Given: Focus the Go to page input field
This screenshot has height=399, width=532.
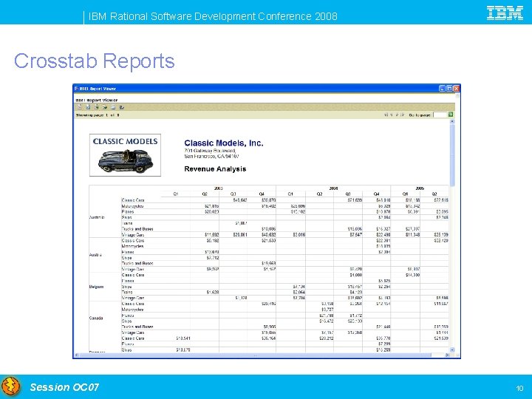Looking at the screenshot, I should [440, 115].
